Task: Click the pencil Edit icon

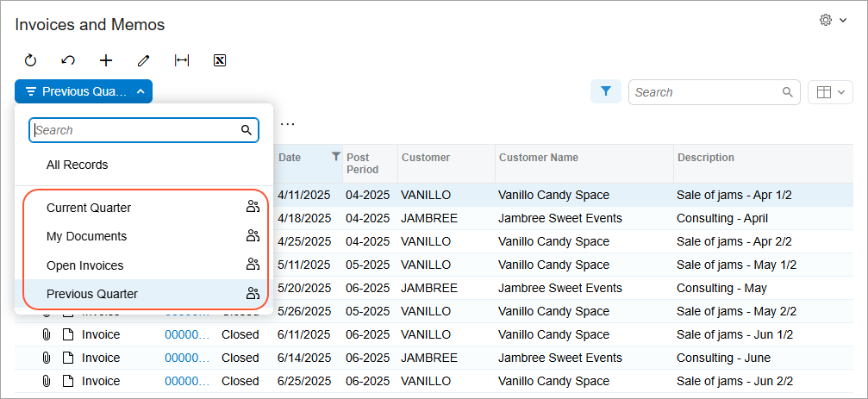Action: pyautogui.click(x=144, y=60)
